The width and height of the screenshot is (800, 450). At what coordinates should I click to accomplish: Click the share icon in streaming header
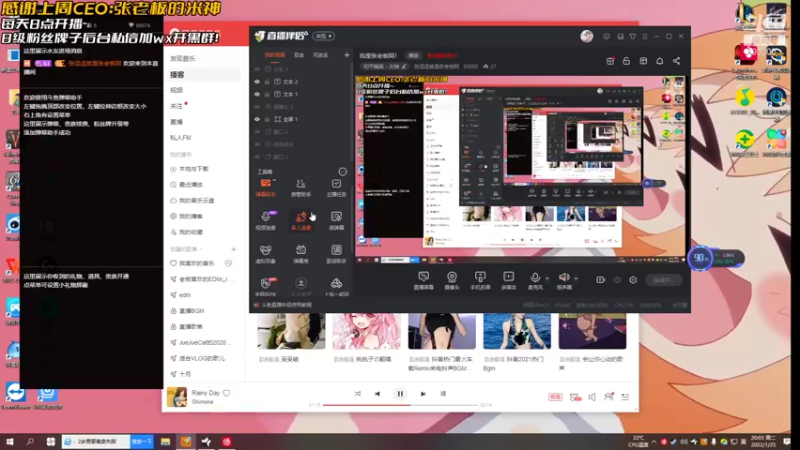pos(677,61)
